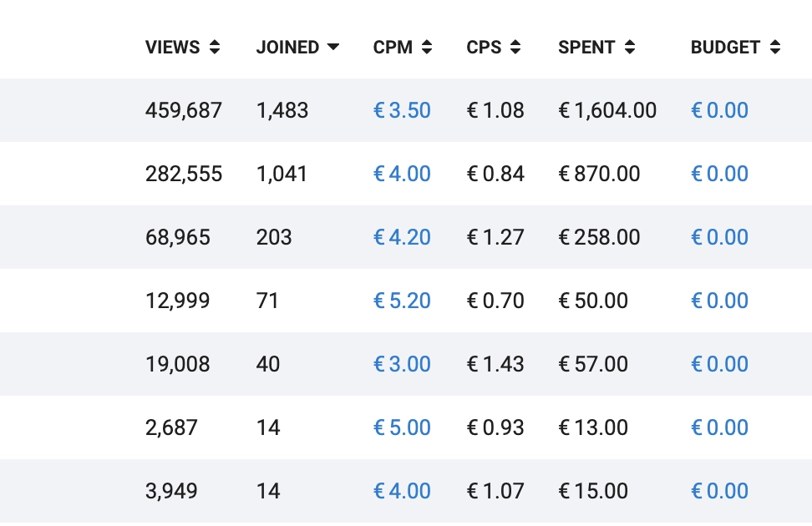
Task: Click the down arrow beside JOINED
Action: [x=333, y=48]
